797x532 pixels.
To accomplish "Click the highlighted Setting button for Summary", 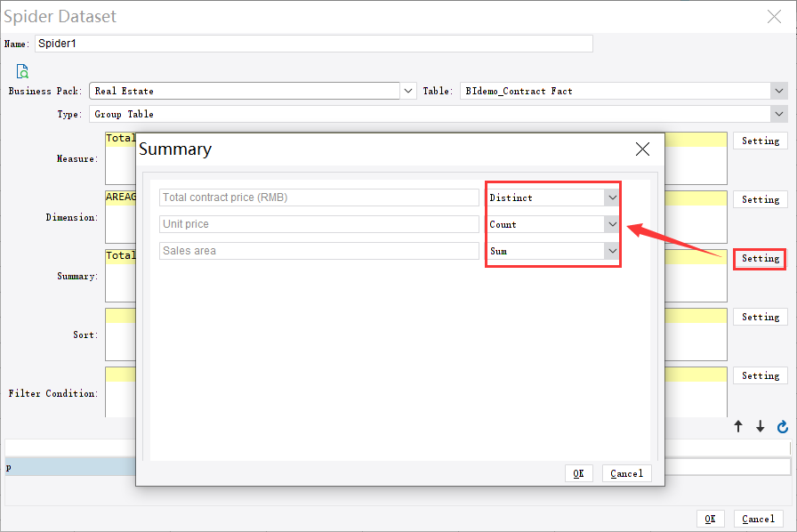I will [x=761, y=258].
